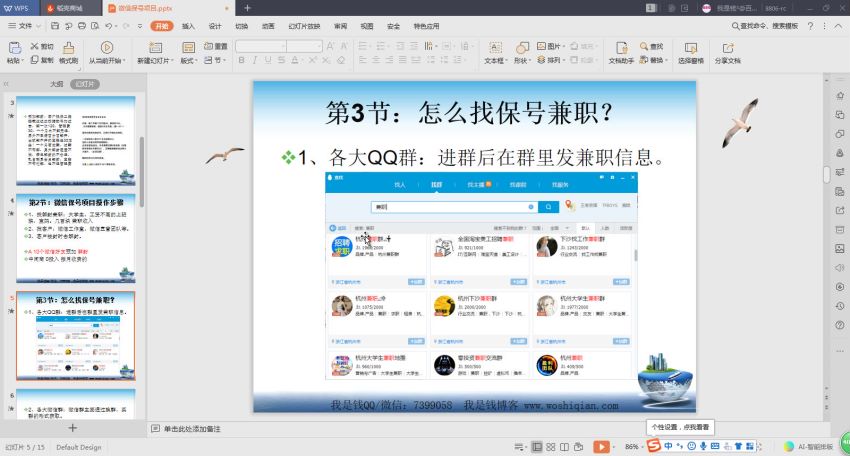
Task: Click 'click to add notes' area
Action: point(192,428)
